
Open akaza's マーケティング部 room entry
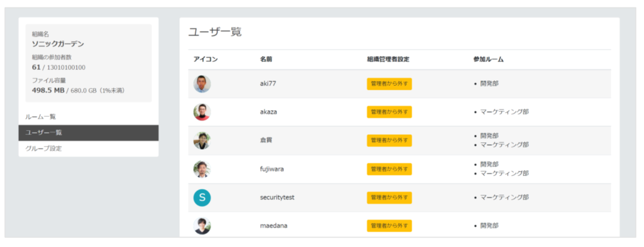pos(504,112)
